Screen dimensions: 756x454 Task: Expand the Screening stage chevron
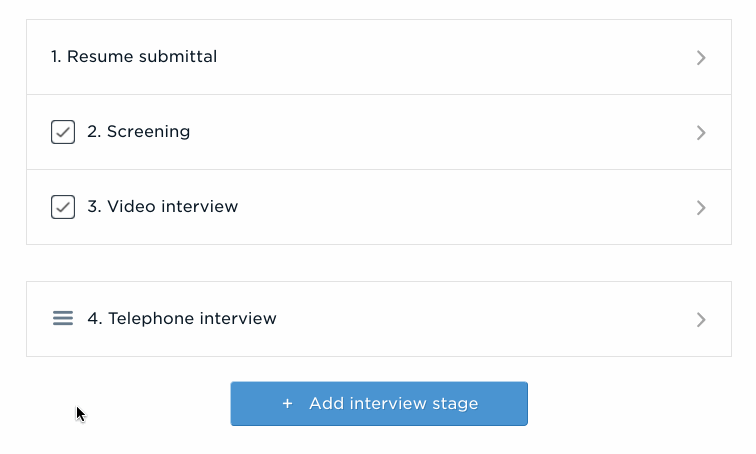(701, 133)
